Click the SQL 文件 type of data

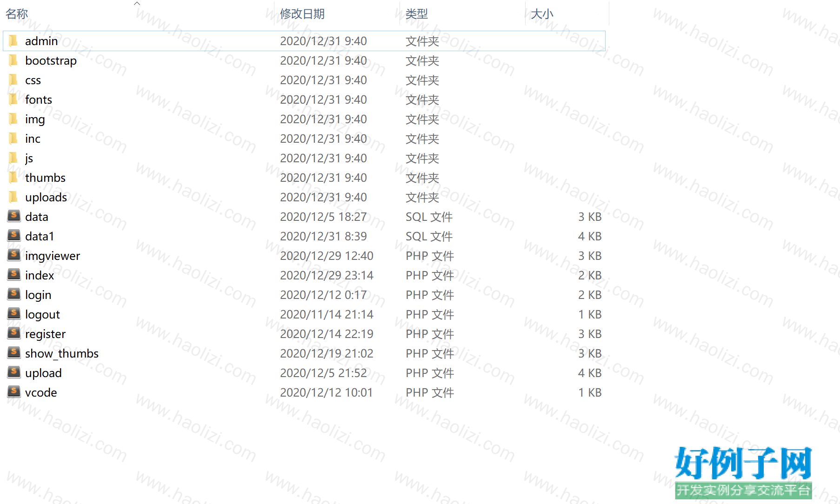[429, 217]
